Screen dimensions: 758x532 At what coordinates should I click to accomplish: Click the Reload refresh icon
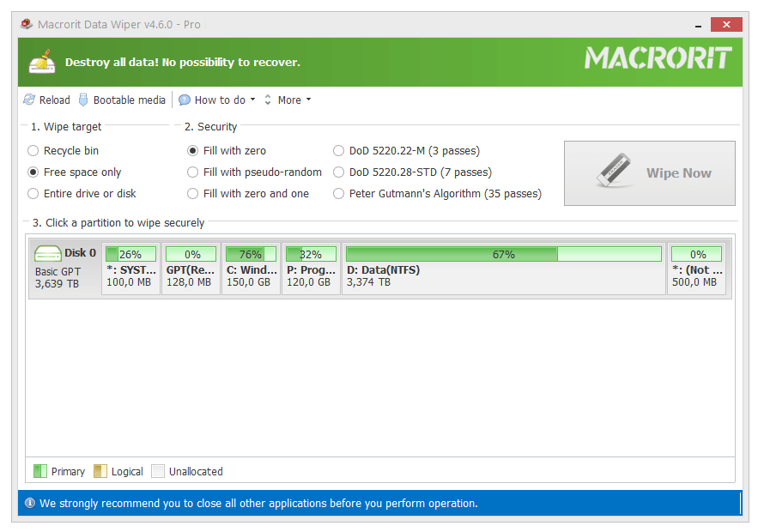click(x=29, y=100)
